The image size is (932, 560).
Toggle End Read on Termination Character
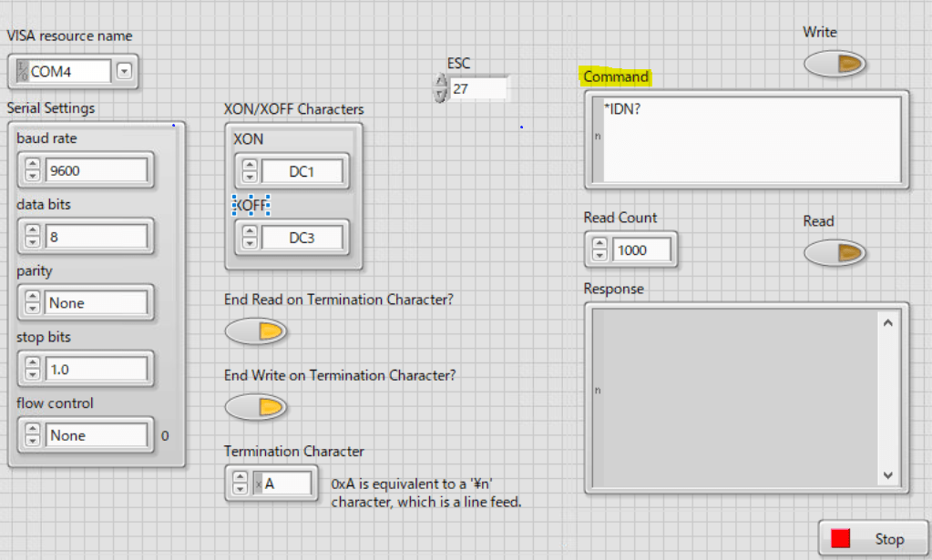(256, 331)
